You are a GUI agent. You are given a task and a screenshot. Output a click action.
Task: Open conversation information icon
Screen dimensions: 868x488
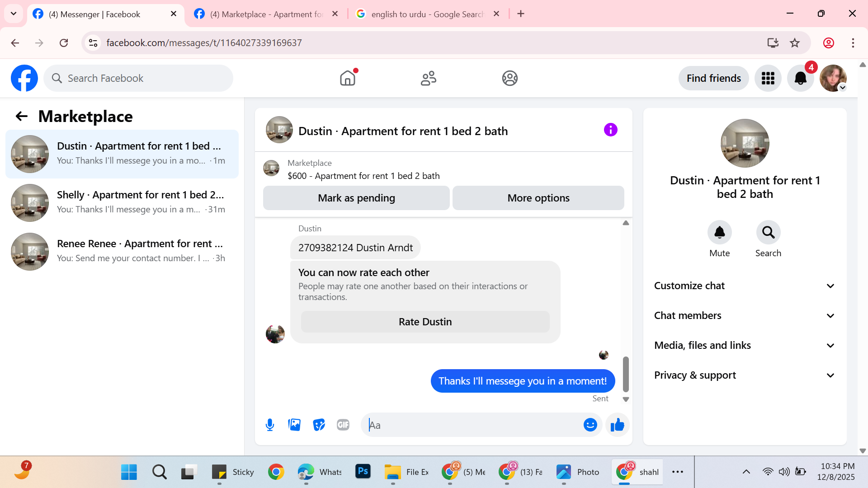coord(610,130)
